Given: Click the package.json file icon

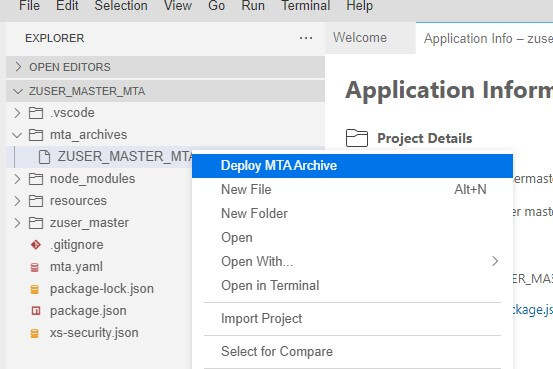Looking at the screenshot, I should point(36,311).
